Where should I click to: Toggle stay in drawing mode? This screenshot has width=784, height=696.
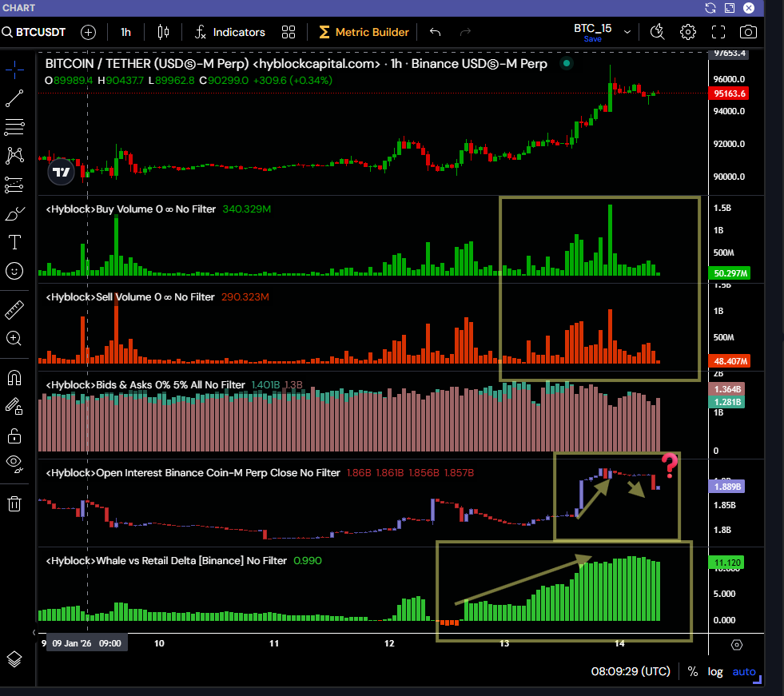click(14, 407)
